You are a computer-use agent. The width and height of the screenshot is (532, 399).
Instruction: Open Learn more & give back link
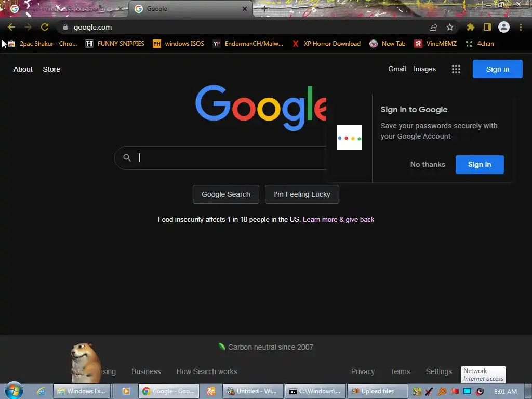click(338, 220)
